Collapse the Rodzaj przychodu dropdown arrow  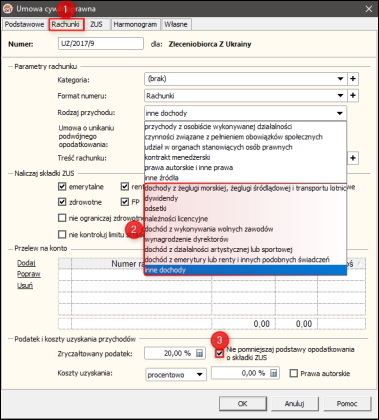click(340, 113)
